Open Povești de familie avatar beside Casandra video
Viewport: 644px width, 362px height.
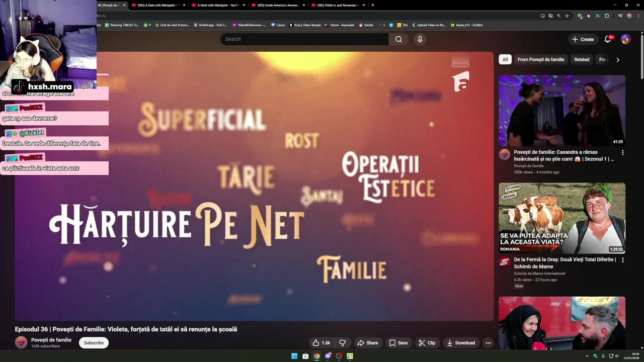505,154
